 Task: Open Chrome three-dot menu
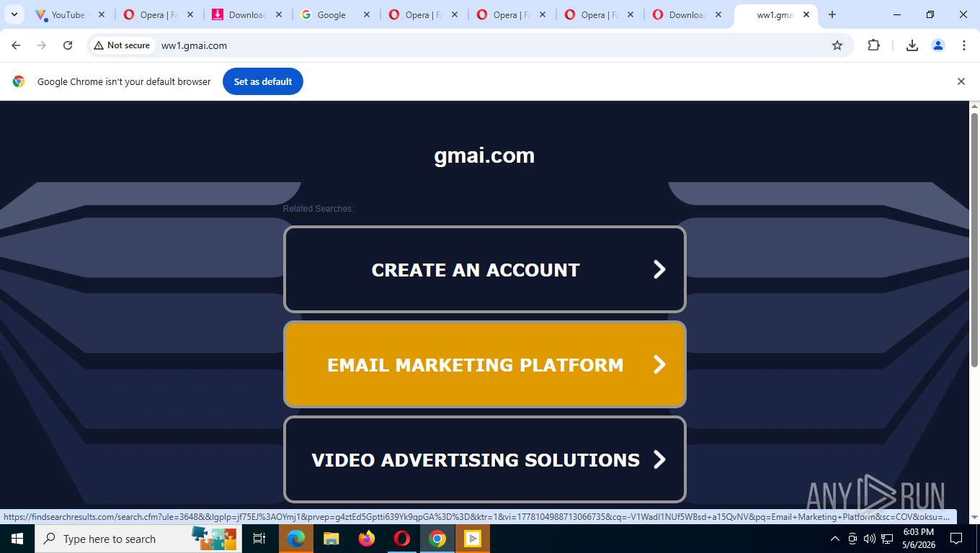pos(964,45)
